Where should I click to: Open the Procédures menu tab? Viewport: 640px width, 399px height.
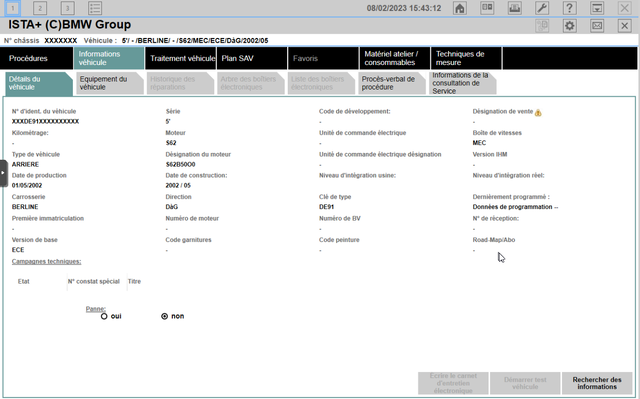pos(36,58)
